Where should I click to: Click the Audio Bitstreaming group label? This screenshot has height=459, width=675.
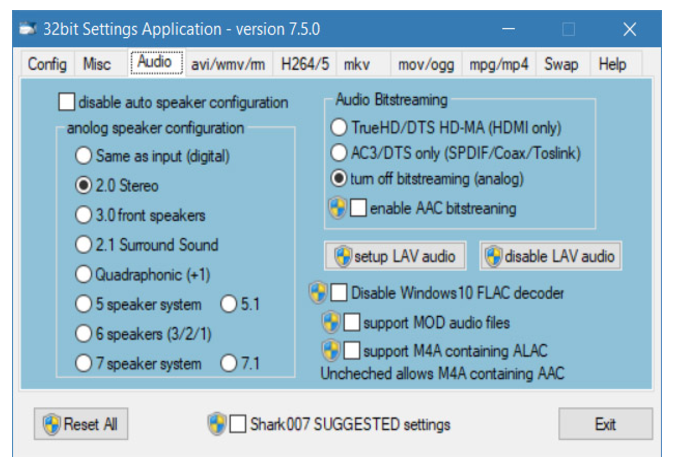(x=392, y=99)
